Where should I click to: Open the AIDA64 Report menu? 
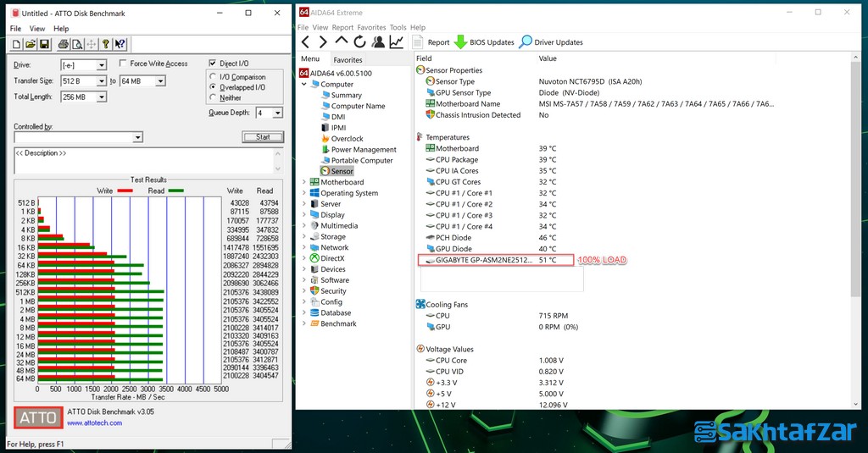[x=342, y=27]
